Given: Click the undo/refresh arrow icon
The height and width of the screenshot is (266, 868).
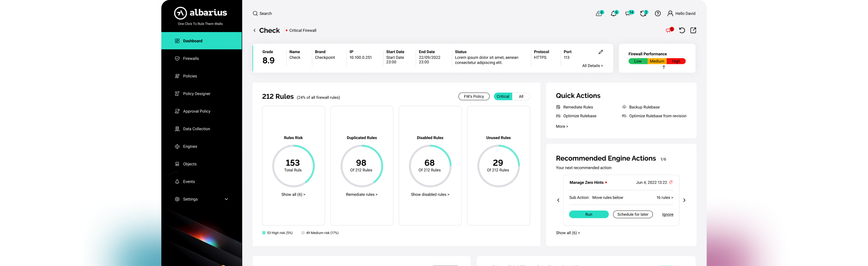Looking at the screenshot, I should (x=682, y=30).
